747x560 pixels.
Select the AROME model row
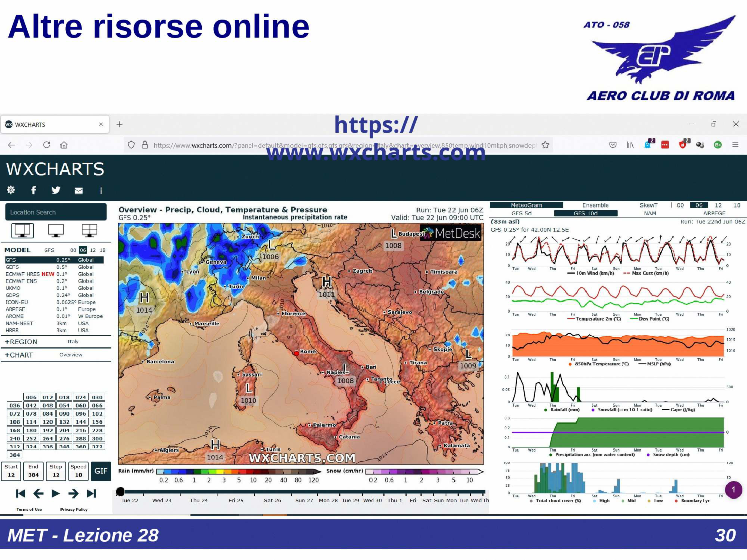click(x=54, y=316)
